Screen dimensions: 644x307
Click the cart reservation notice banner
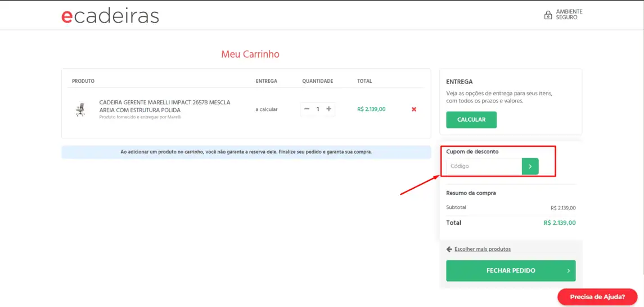click(x=246, y=152)
